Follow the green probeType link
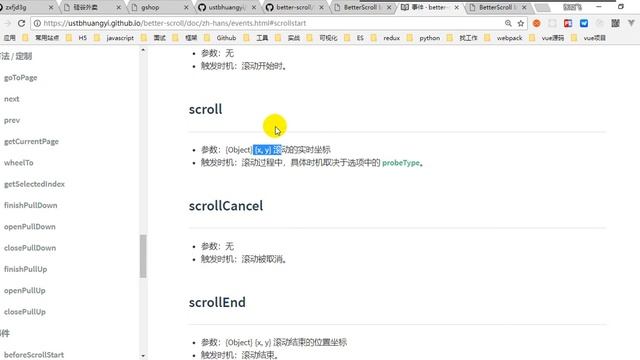 pos(400,163)
